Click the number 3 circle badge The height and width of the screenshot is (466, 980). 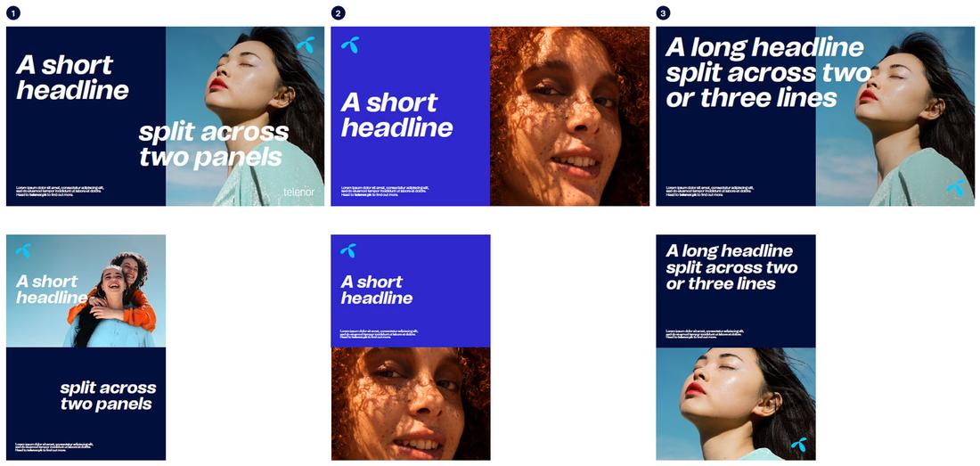tap(663, 13)
